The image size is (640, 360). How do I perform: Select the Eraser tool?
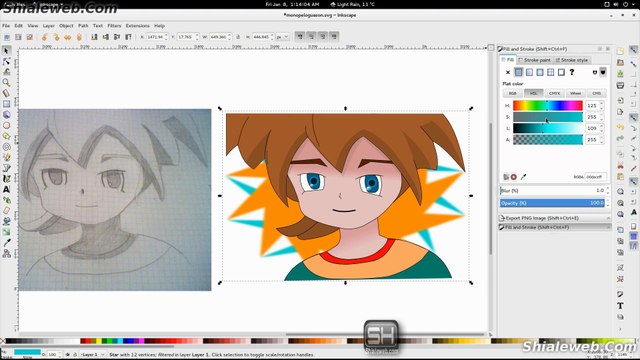coord(6,211)
